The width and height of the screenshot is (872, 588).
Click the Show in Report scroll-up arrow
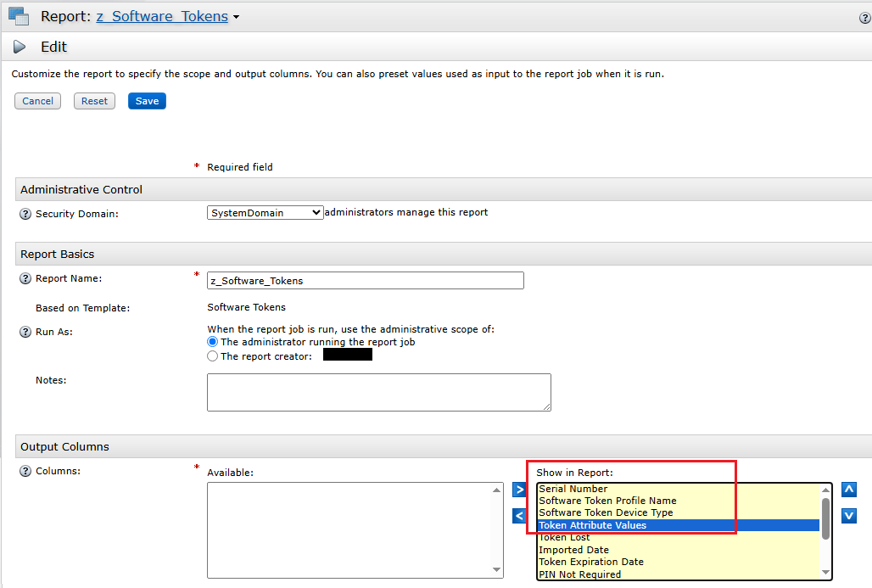coord(826,490)
